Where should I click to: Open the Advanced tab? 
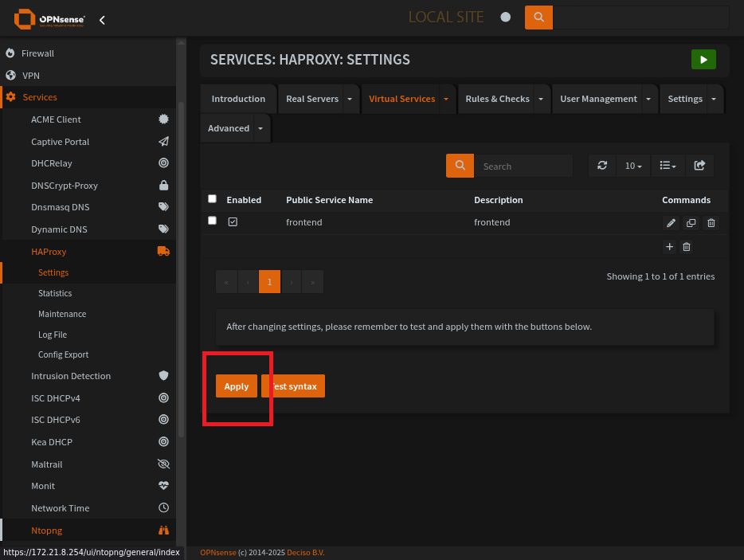click(229, 128)
